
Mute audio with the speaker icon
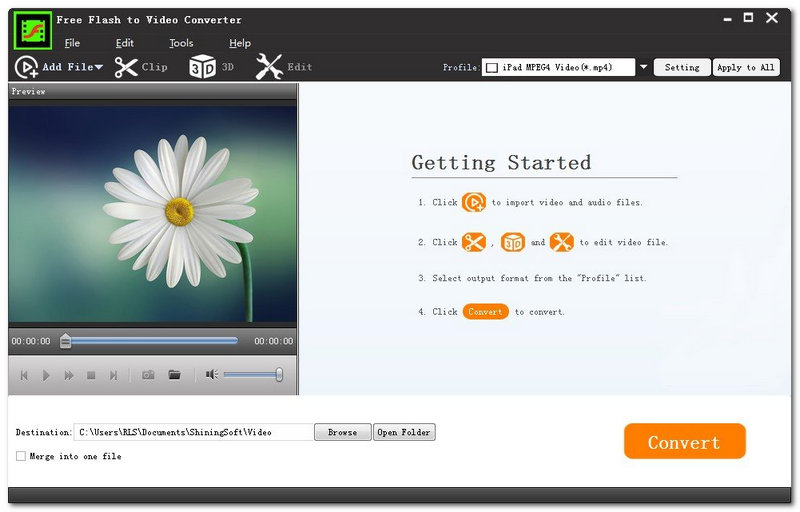pos(211,375)
